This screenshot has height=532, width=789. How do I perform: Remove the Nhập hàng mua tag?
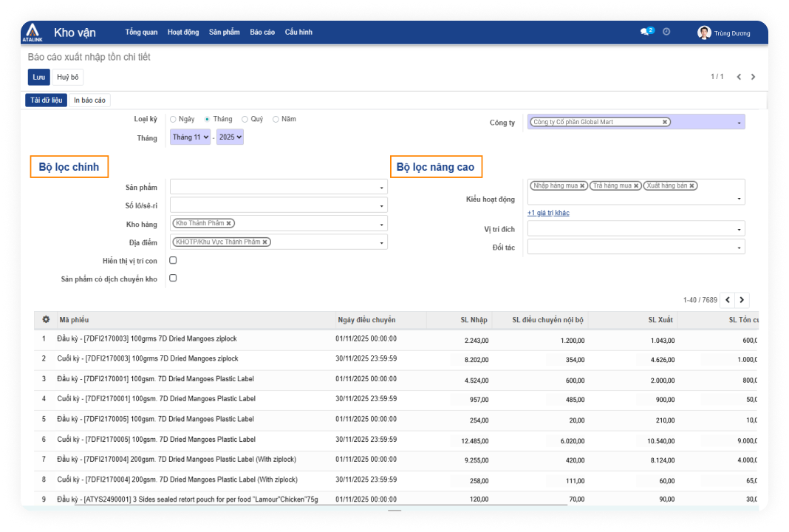pyautogui.click(x=583, y=186)
